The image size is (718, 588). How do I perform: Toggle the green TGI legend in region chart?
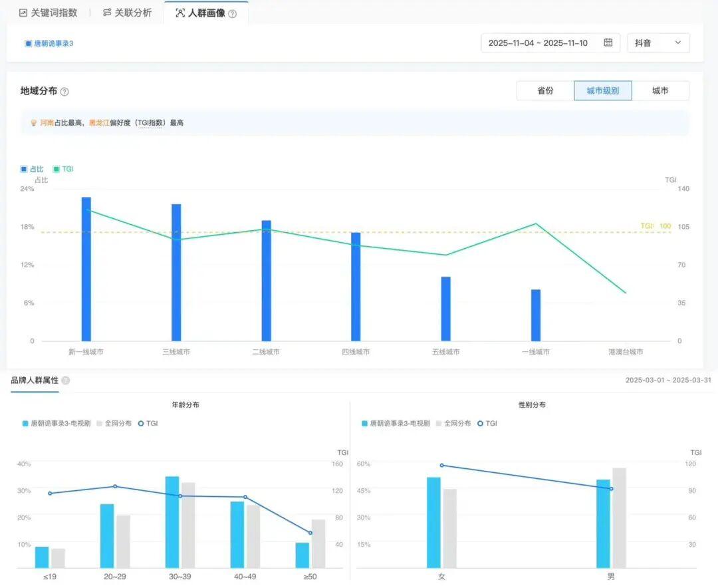(63, 169)
